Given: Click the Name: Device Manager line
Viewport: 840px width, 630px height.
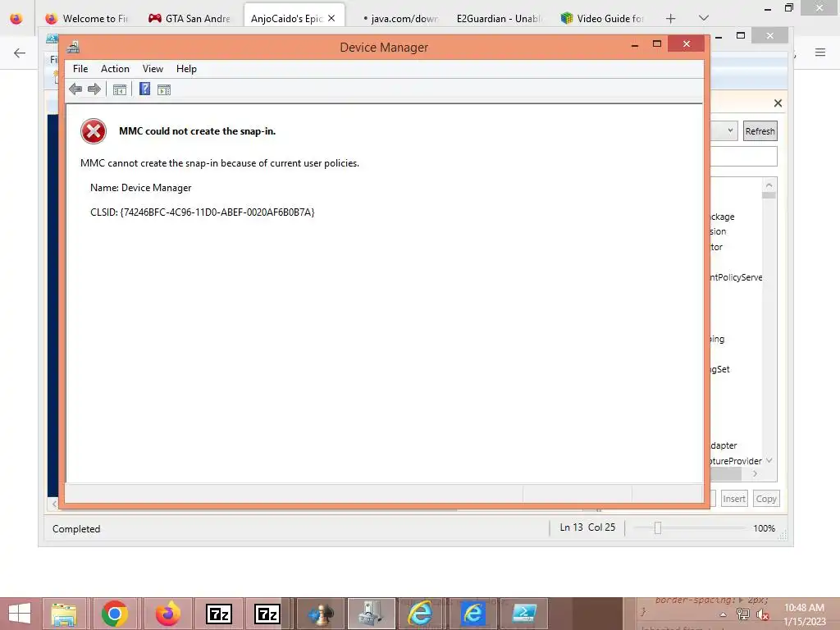Looking at the screenshot, I should pyautogui.click(x=140, y=188).
